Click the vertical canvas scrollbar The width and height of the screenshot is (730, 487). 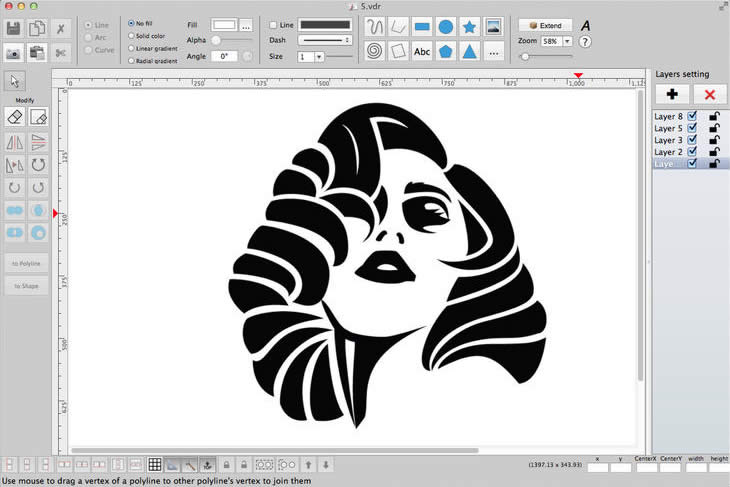pos(641,235)
